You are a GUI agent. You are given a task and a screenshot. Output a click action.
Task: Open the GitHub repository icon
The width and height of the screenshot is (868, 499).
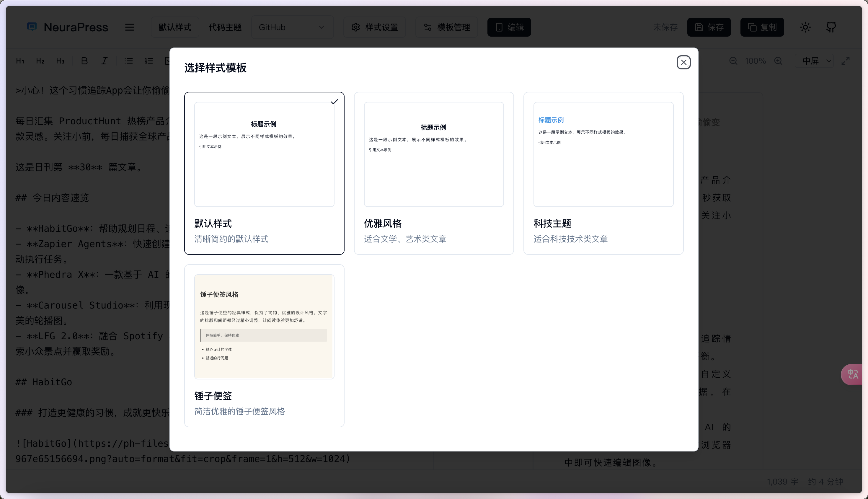[x=831, y=27]
